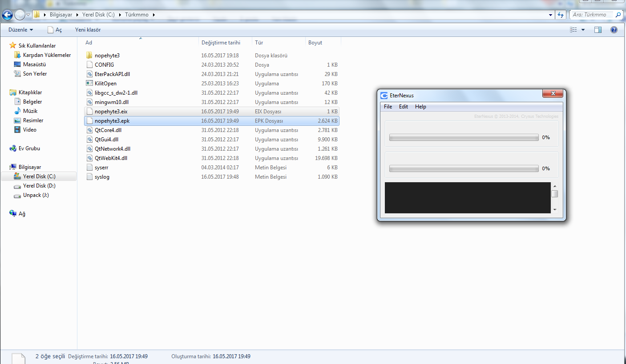This screenshot has height=364, width=626.
Task: Click the lower progress bar in EterNexus
Action: (464, 168)
